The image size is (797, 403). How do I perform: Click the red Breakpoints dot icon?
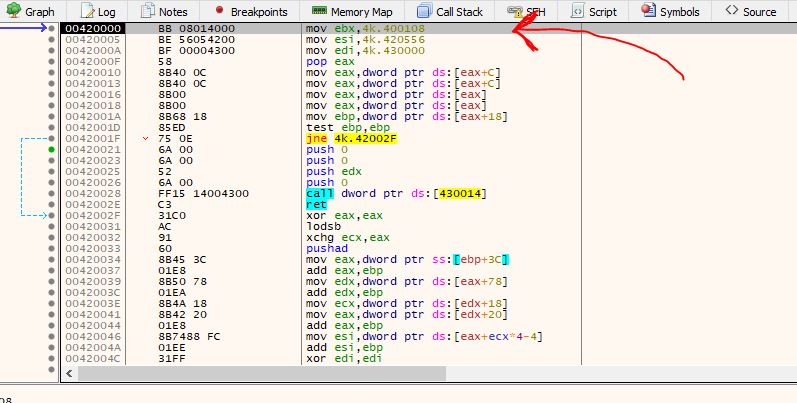(x=218, y=11)
